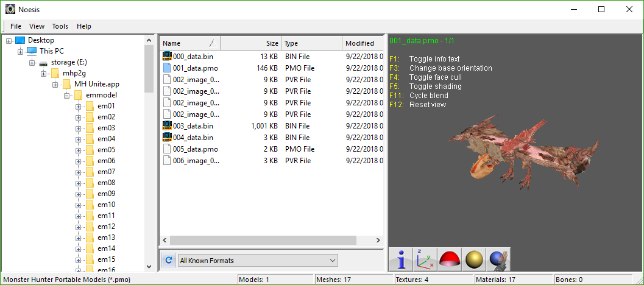Click the 13 KB size cell
This screenshot has width=644, height=285.
[269, 57]
